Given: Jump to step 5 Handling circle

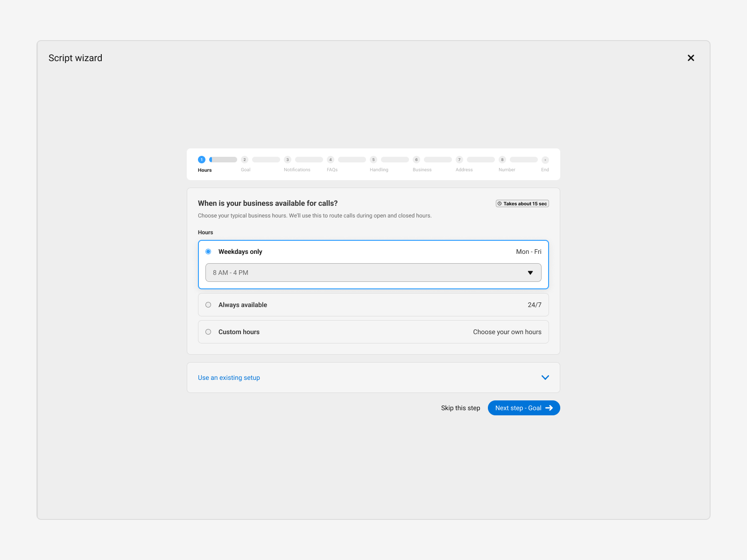Looking at the screenshot, I should point(373,160).
